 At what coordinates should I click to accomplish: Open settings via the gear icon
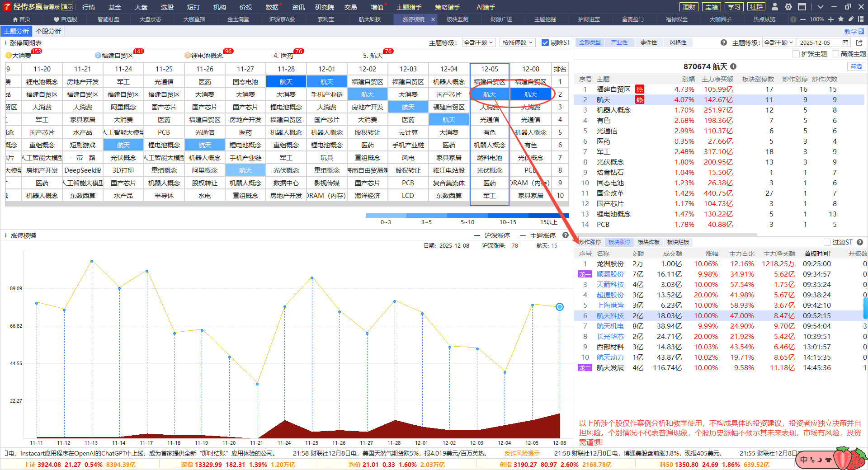[x=788, y=7]
